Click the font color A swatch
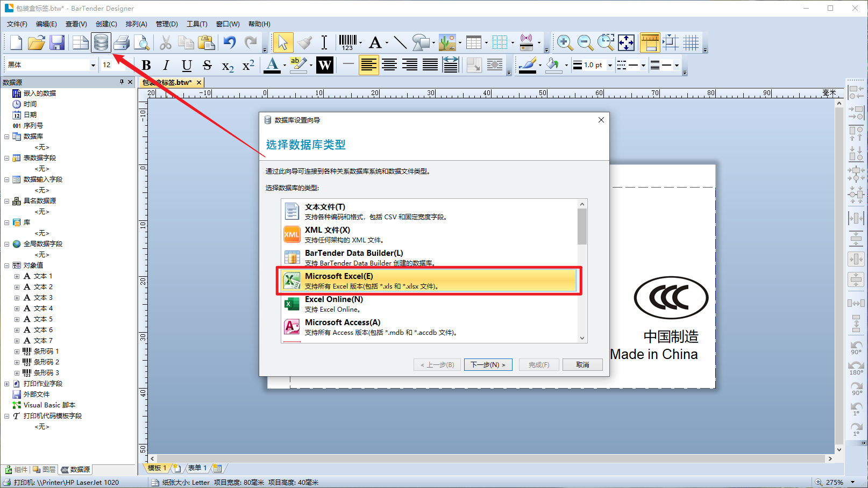Screen dimensions: 868x488 click(x=272, y=65)
